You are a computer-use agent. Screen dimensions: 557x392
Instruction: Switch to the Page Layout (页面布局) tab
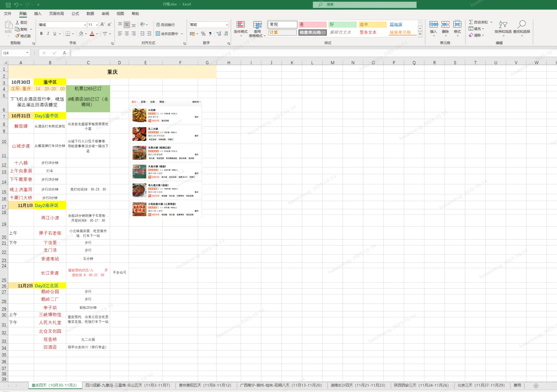point(56,14)
